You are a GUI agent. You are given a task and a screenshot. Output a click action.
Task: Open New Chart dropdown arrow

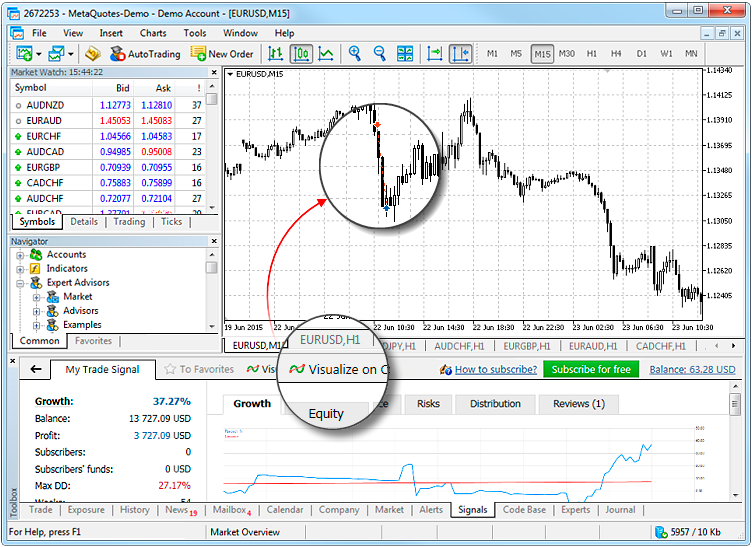coord(39,54)
